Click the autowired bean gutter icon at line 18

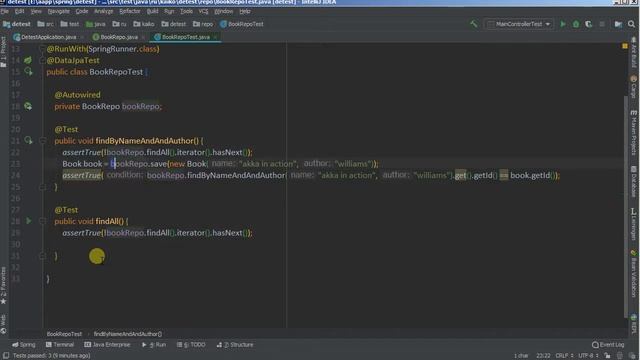[x=28, y=106]
